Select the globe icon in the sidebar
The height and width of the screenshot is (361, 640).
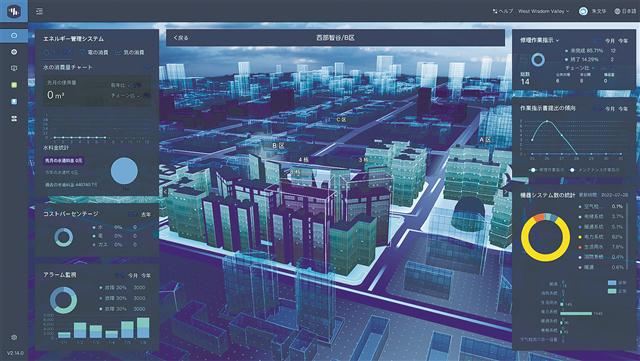(x=14, y=52)
